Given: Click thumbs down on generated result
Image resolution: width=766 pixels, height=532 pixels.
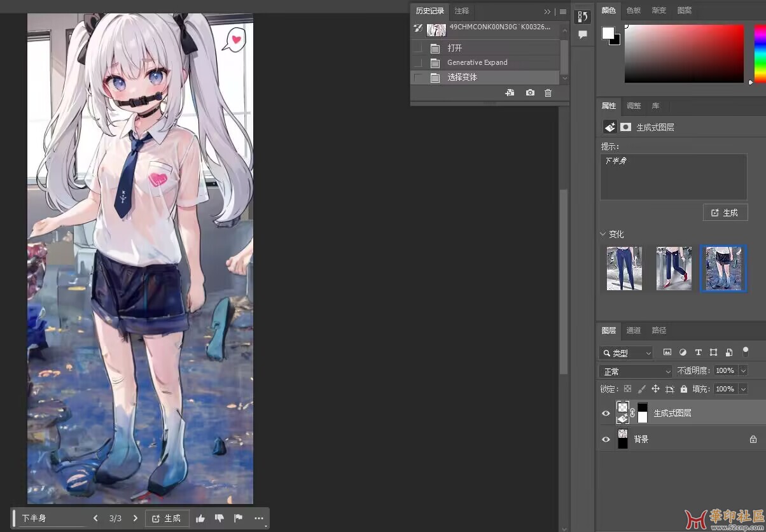Looking at the screenshot, I should click(x=219, y=519).
